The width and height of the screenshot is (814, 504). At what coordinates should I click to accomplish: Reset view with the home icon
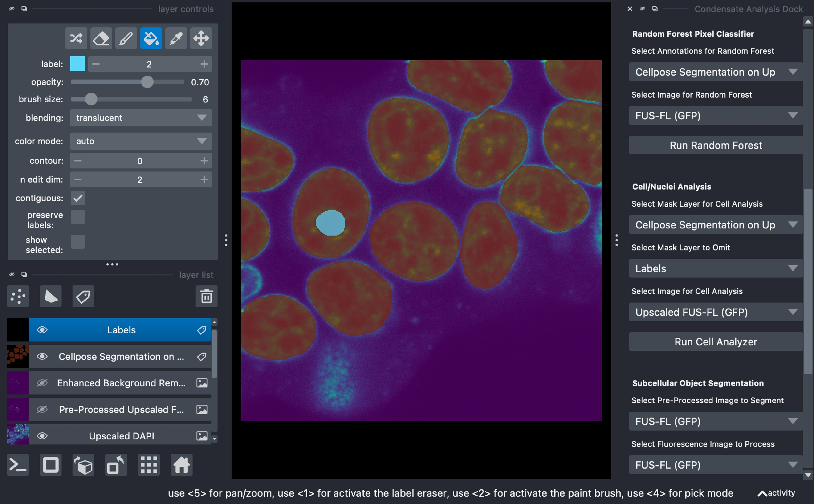(181, 464)
